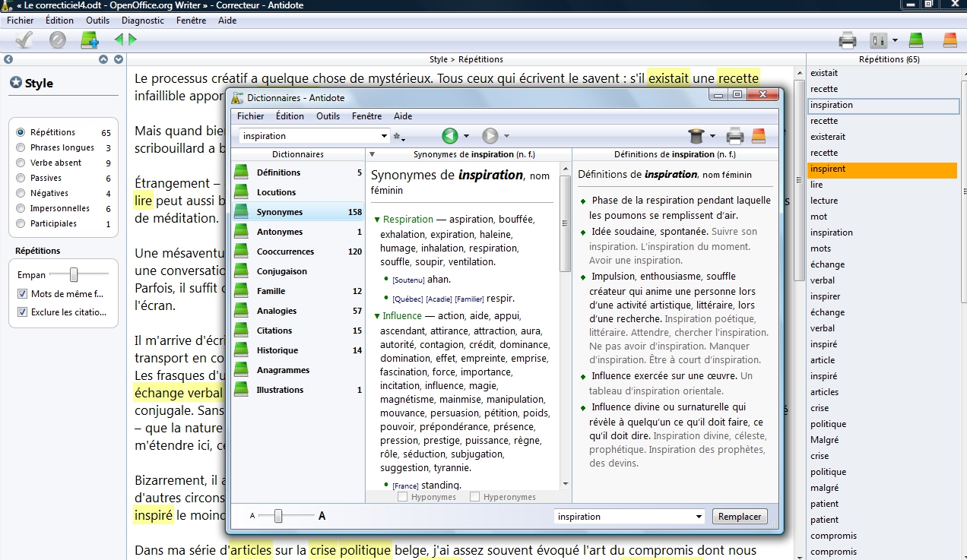Screen dimensions: 967x560
Task: Select the Impersonnelles radio button
Action: [21, 208]
